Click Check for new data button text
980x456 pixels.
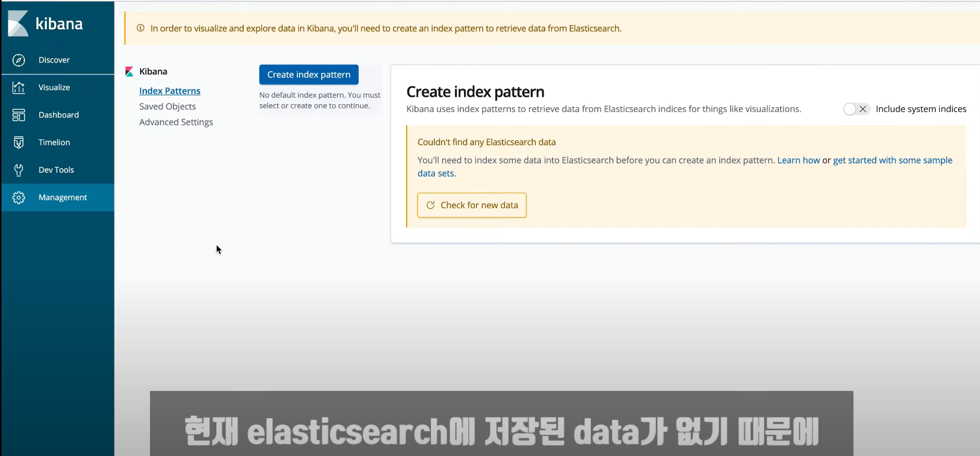pos(479,205)
